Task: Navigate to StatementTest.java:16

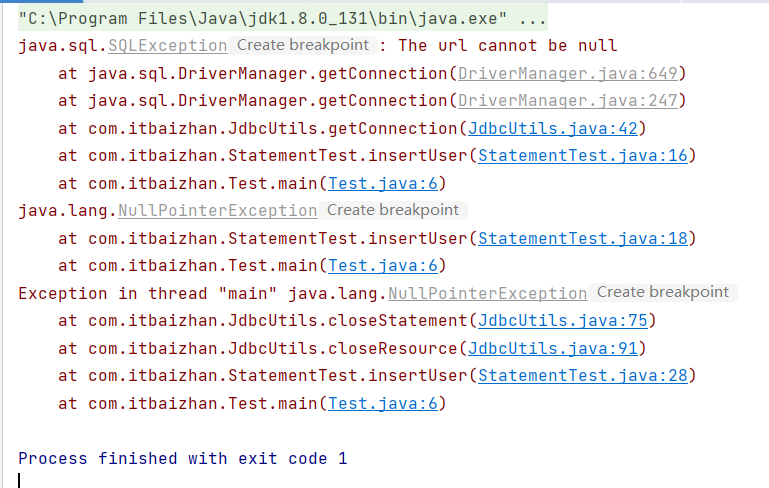Action: pyautogui.click(x=583, y=156)
